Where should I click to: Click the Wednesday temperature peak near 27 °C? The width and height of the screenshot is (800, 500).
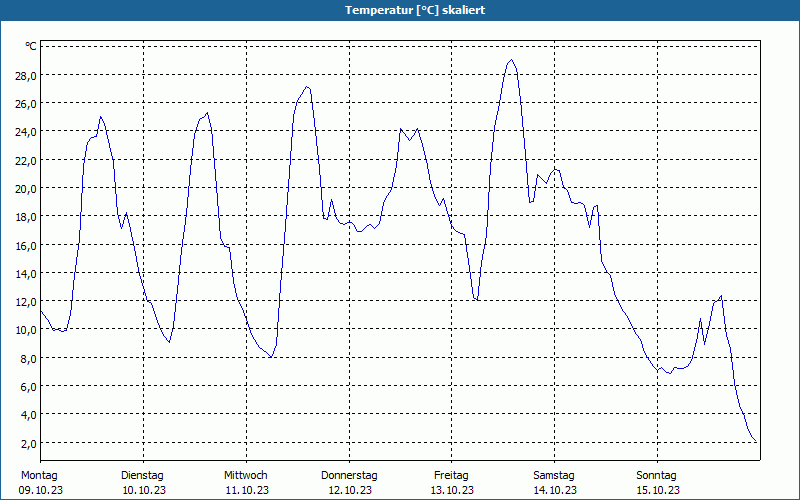(307, 87)
